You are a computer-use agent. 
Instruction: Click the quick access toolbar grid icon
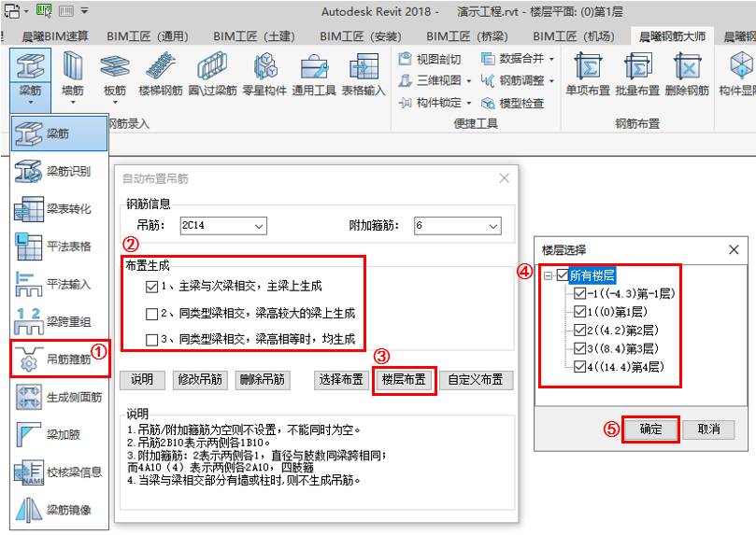coord(65,10)
